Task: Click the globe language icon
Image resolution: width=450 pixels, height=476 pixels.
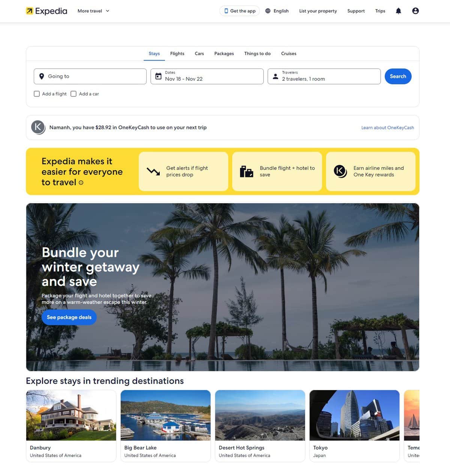Action: (x=268, y=11)
